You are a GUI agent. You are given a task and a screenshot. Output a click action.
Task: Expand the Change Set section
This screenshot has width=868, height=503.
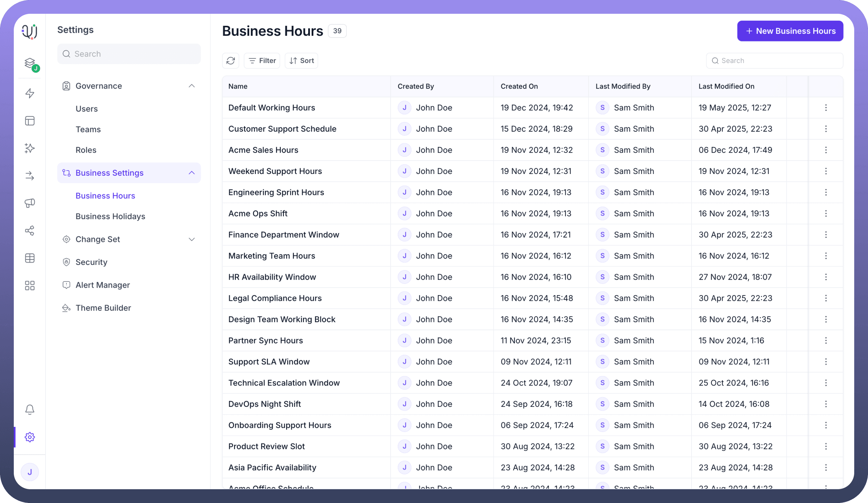[192, 239]
